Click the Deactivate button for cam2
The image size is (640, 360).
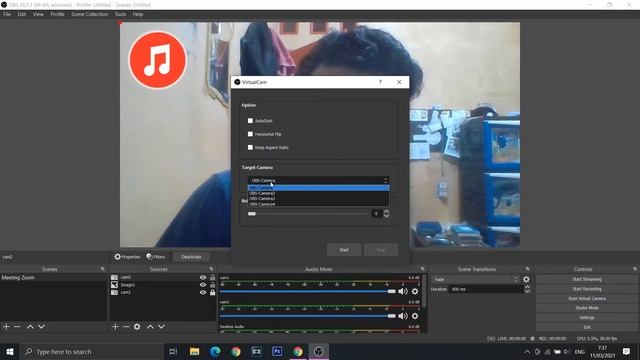click(191, 257)
